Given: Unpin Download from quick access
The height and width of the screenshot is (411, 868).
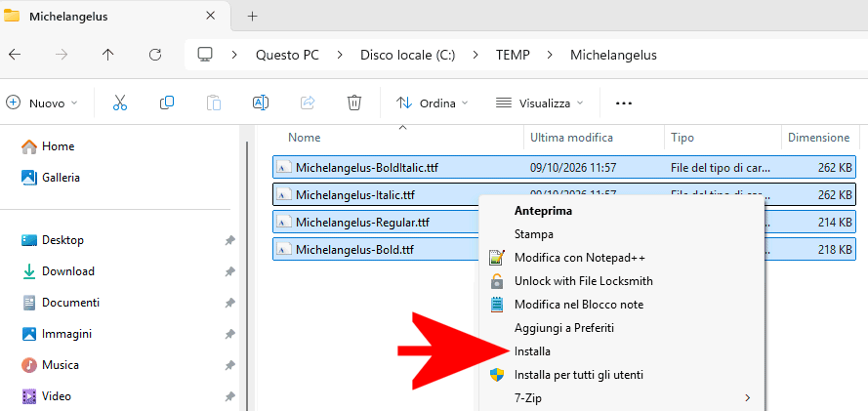Looking at the screenshot, I should (x=229, y=271).
